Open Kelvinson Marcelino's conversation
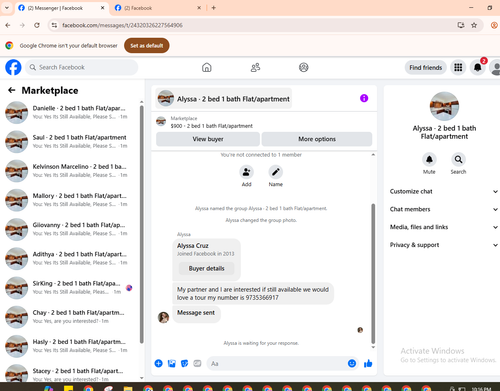The height and width of the screenshot is (391, 500). point(70,171)
